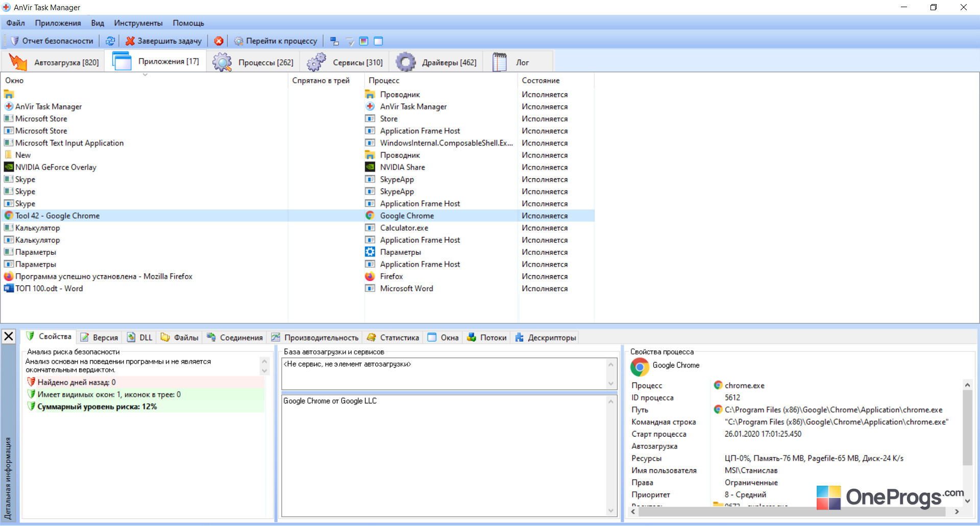This screenshot has width=980, height=526.
Task: Sort by the Окно column header
Action: pyautogui.click(x=144, y=80)
